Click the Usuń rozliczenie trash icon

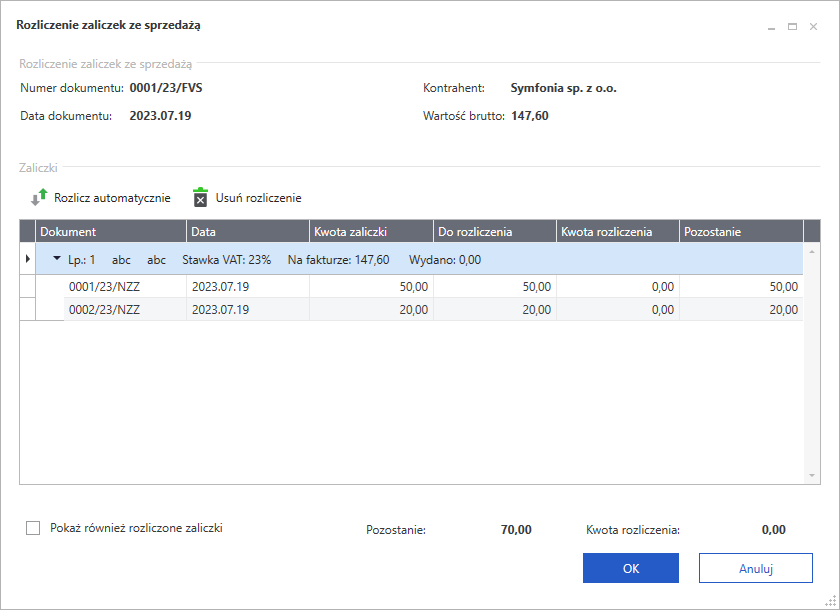point(200,198)
